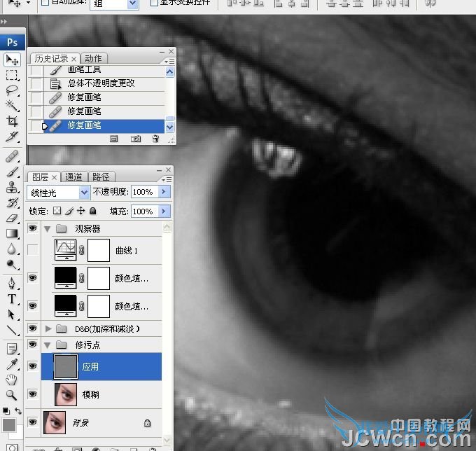Viewport: 476px width, 451px height.
Task: Hide the 观察器 group
Action: (x=33, y=228)
